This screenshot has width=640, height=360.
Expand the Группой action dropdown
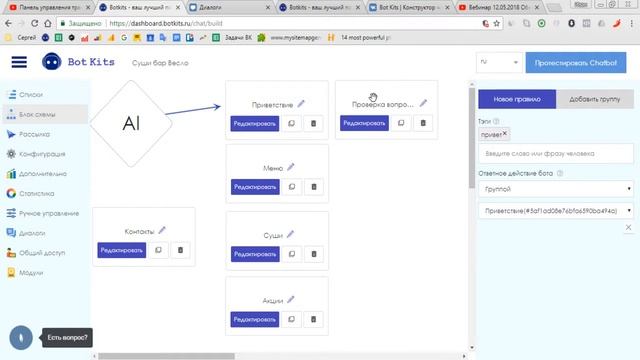(556, 189)
